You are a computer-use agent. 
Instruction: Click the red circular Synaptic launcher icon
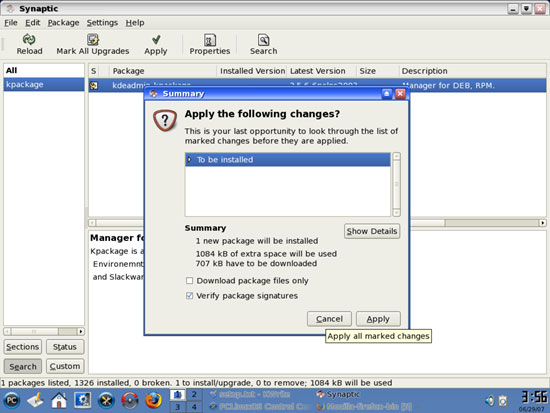coord(130,400)
